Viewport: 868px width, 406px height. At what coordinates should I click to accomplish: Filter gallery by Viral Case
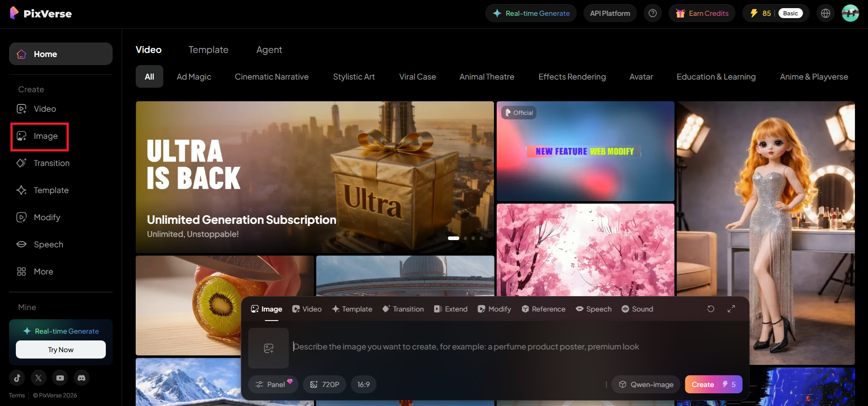[x=417, y=77]
